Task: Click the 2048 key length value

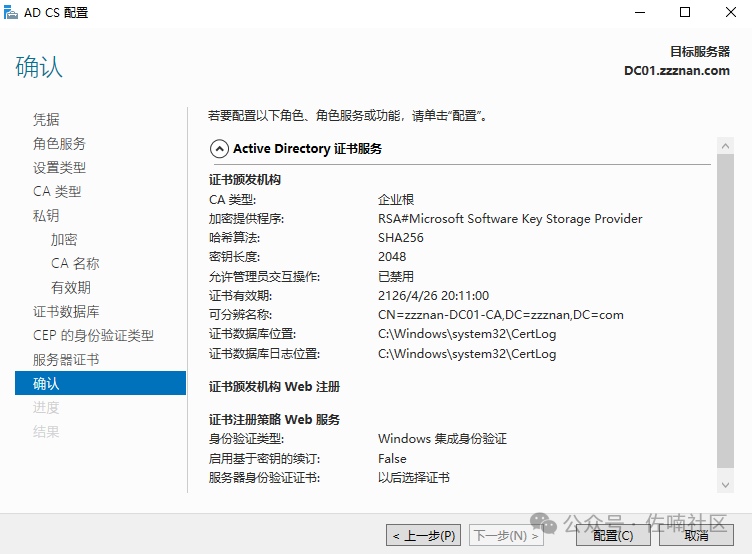Action: [x=392, y=257]
